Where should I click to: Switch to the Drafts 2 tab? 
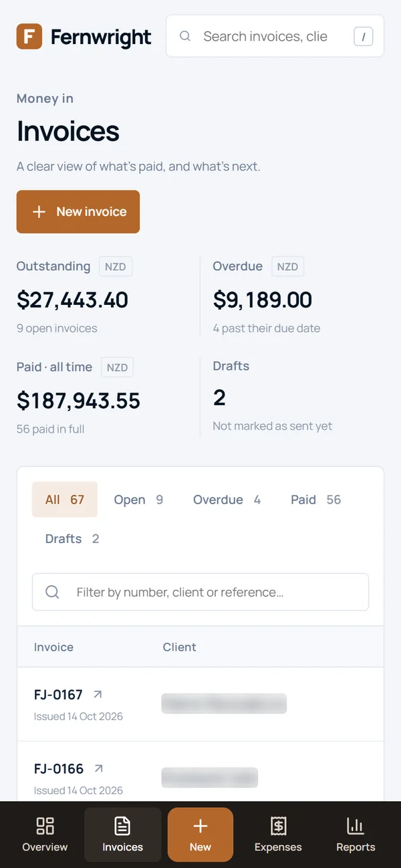[72, 538]
